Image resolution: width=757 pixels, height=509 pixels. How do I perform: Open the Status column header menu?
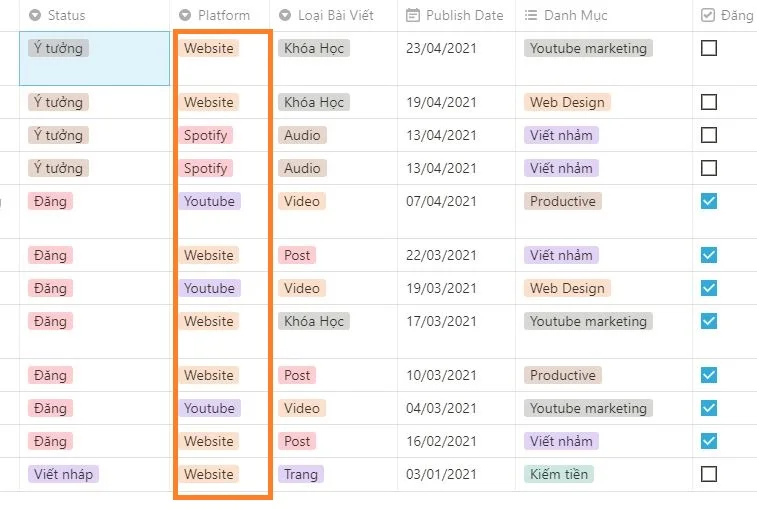(66, 15)
